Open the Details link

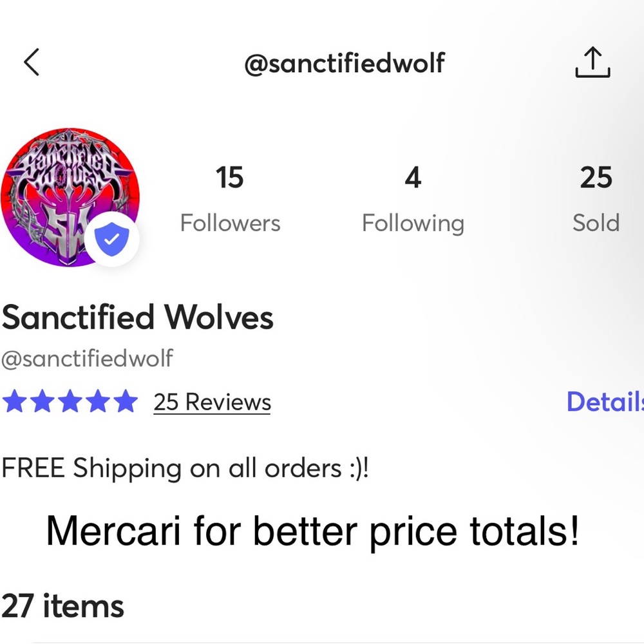pos(605,401)
